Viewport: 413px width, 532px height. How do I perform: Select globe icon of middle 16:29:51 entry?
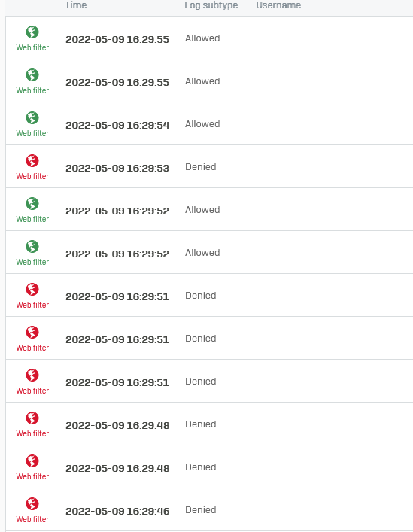(32, 332)
